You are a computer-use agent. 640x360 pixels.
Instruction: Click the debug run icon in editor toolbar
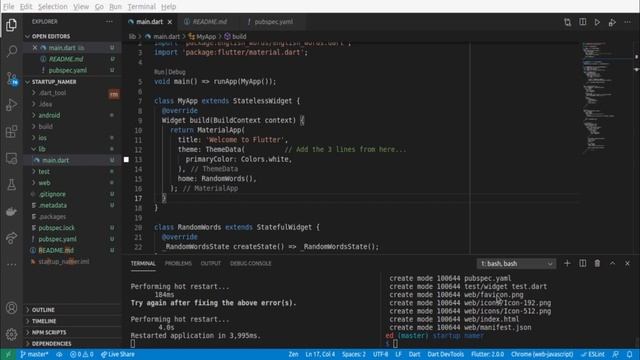point(612,22)
